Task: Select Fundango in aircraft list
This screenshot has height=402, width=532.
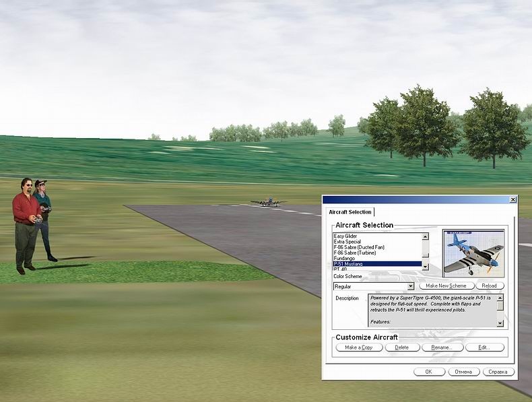Action: [377, 258]
